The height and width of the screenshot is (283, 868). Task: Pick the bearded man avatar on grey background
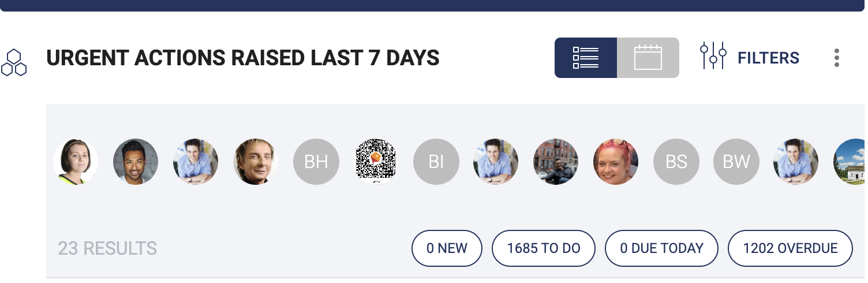[136, 162]
